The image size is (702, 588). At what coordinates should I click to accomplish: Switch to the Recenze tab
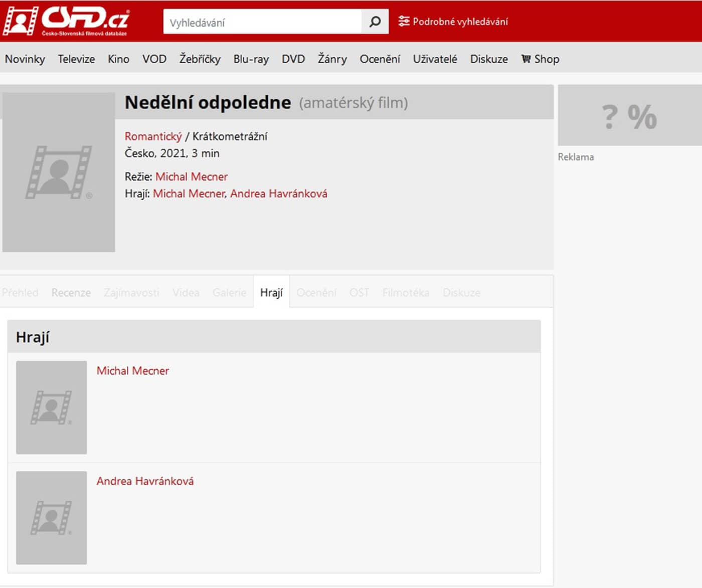71,292
